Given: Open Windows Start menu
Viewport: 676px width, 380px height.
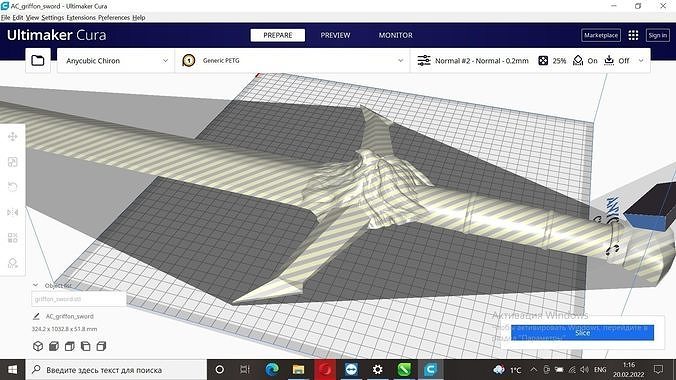Looking at the screenshot, I should click(x=13, y=370).
